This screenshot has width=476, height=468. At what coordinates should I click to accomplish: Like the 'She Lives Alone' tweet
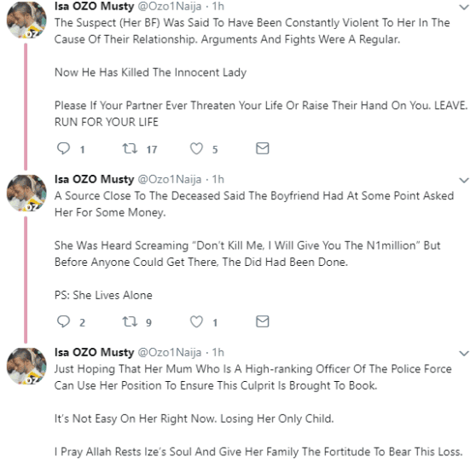(x=196, y=321)
